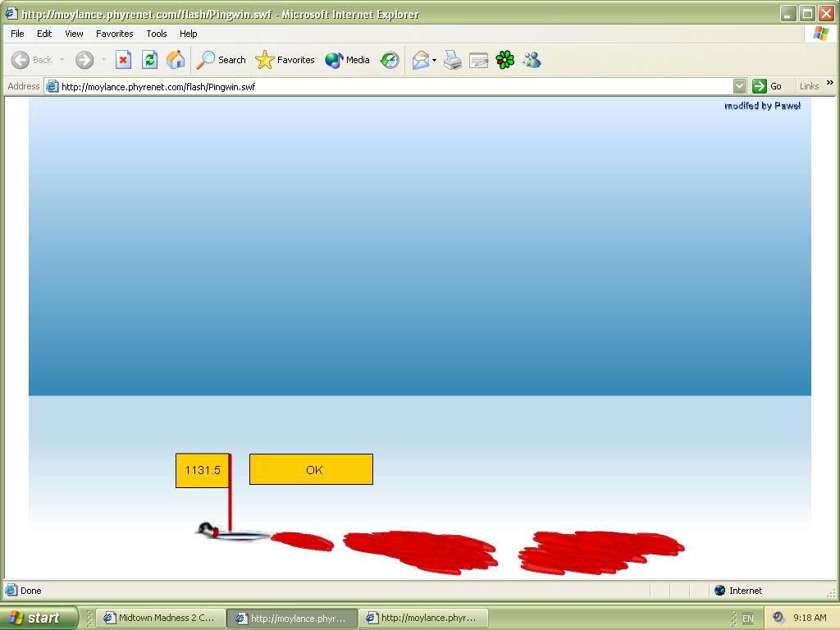840x630 pixels.
Task: Toggle the Media sidebar panel
Action: (x=348, y=60)
